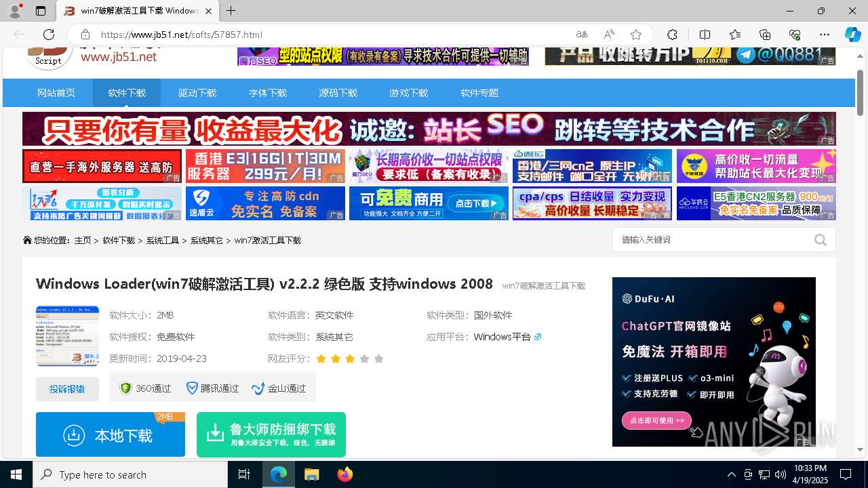The height and width of the screenshot is (488, 868).
Task: Click the 腾讯通过 shield badge
Action: pyautogui.click(x=213, y=388)
